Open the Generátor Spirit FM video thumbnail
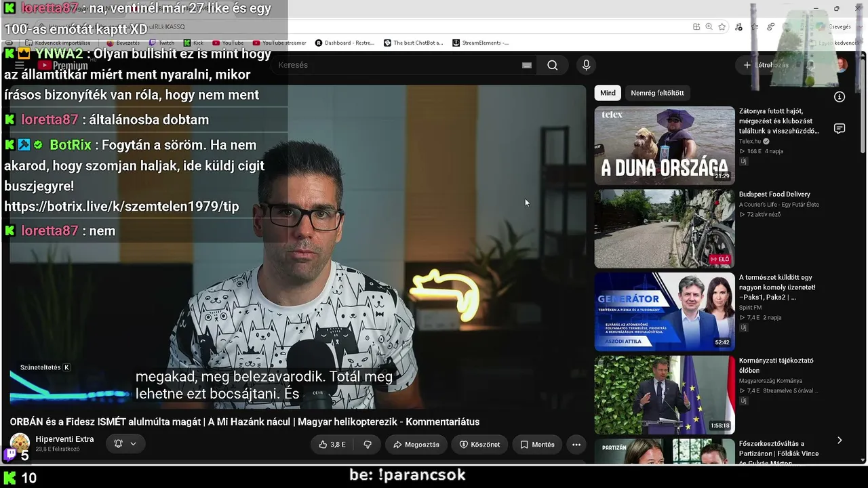This screenshot has width=868, height=488. click(x=665, y=312)
